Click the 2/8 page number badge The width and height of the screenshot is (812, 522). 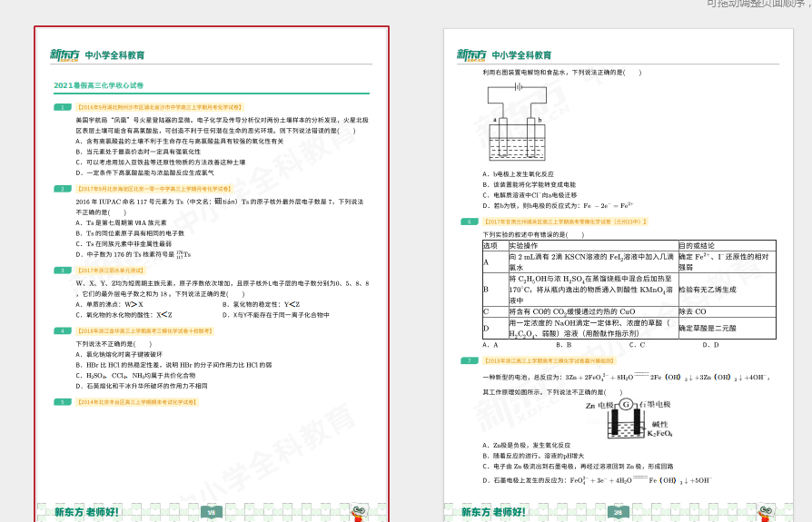coord(619,512)
